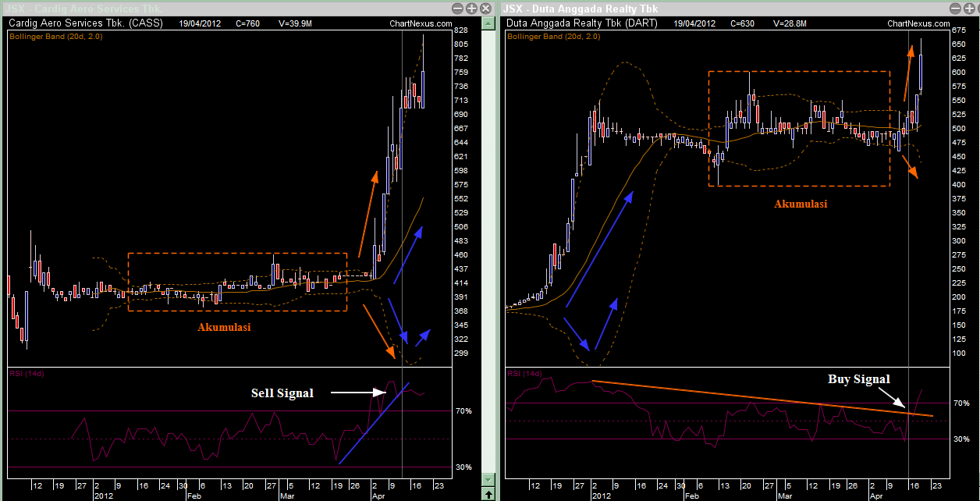This screenshot has height=501, width=980.
Task: Click the plus icon on CASS chart window
Action: pyautogui.click(x=471, y=9)
